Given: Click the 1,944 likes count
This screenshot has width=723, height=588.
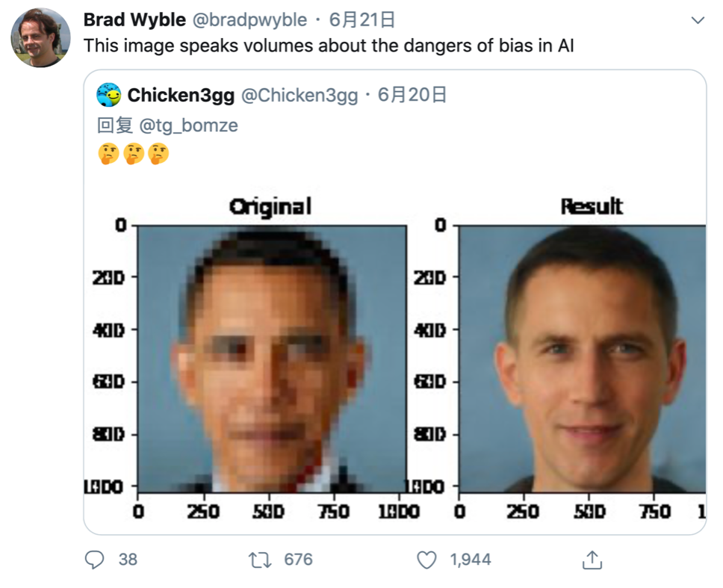Looking at the screenshot, I should pos(471,560).
